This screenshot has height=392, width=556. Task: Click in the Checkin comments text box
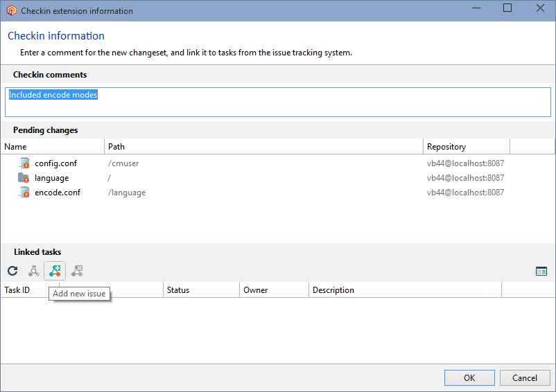pyautogui.click(x=277, y=102)
